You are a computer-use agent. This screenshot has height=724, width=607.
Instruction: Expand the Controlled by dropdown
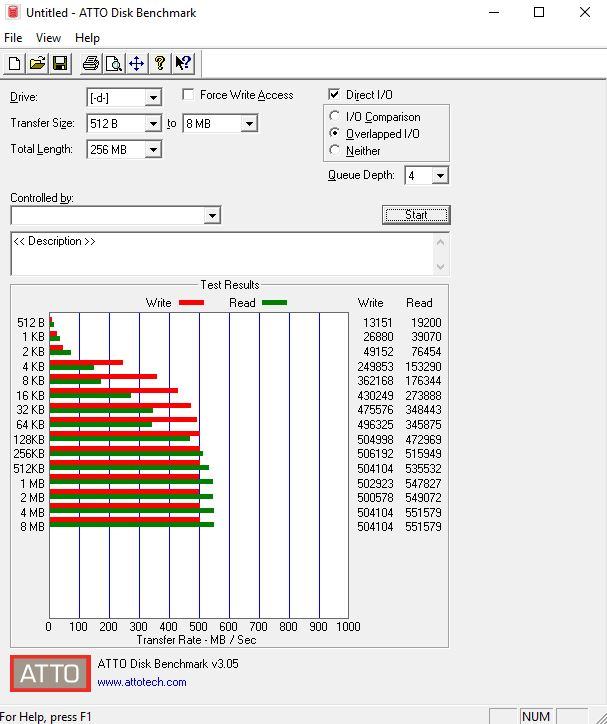click(212, 216)
